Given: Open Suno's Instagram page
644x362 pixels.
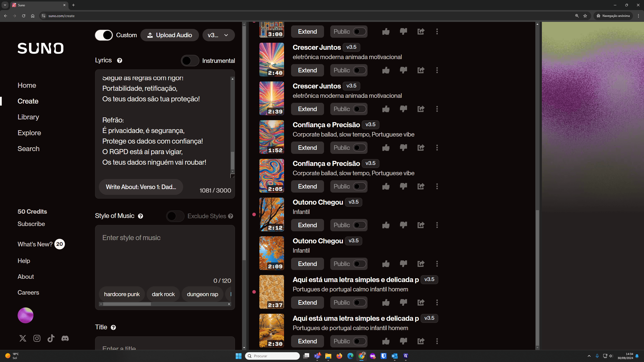Looking at the screenshot, I should [37, 338].
